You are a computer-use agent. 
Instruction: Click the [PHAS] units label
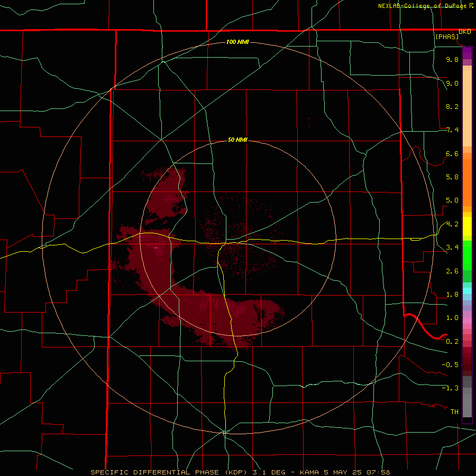point(447,37)
